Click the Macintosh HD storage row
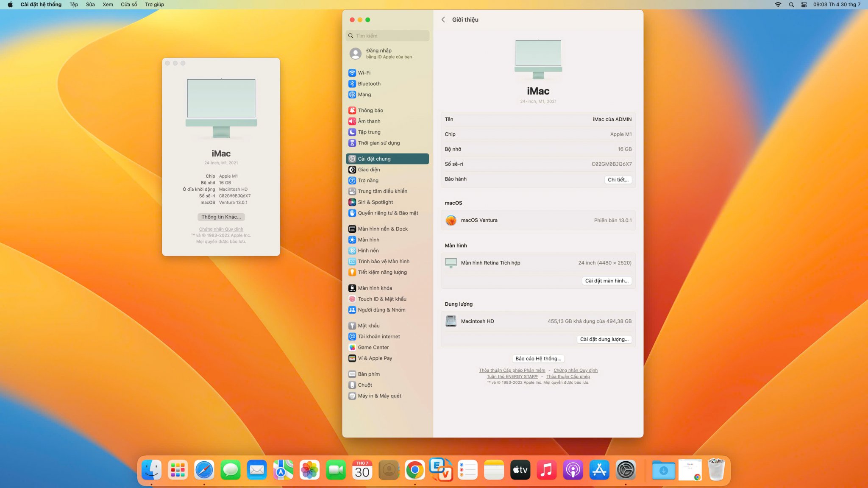The image size is (868, 488). click(538, 321)
